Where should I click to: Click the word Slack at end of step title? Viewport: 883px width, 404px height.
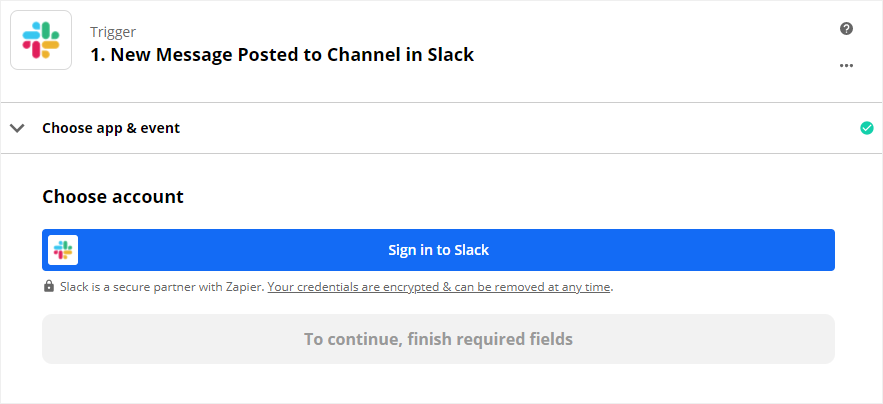450,55
